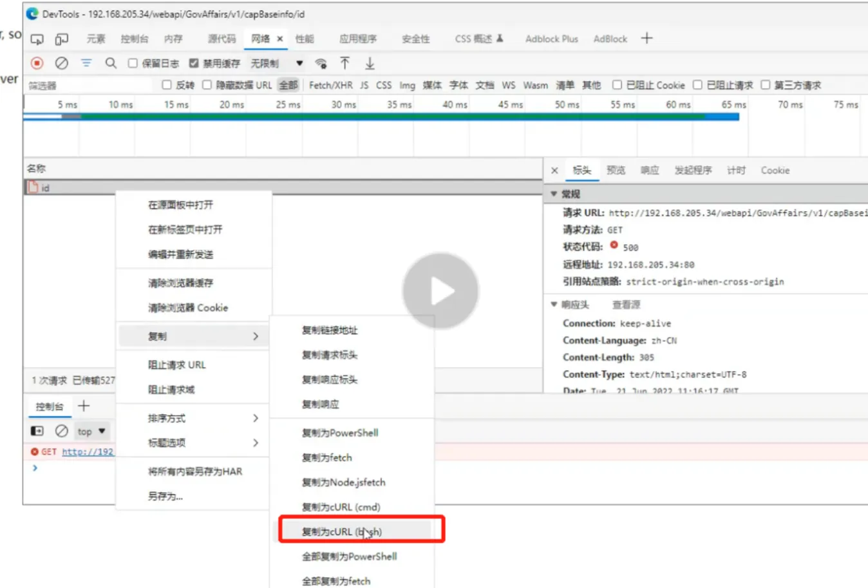Select edit and resend option
Viewport: 868px width, 588px height.
pos(180,254)
